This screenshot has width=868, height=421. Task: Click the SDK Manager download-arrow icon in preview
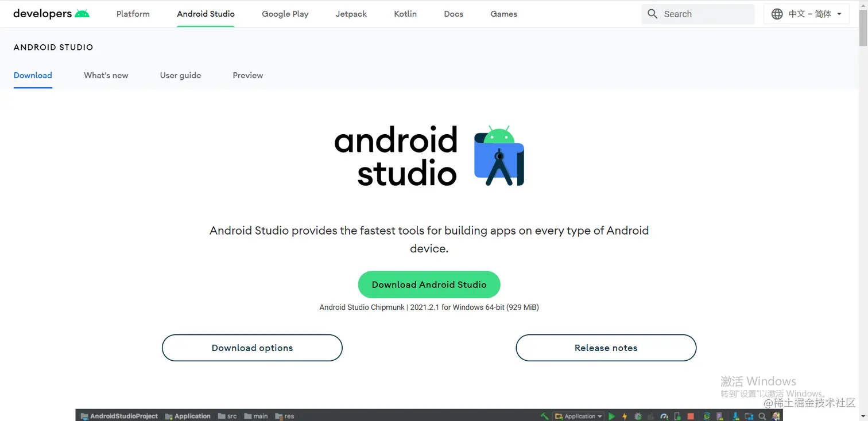coord(736,416)
